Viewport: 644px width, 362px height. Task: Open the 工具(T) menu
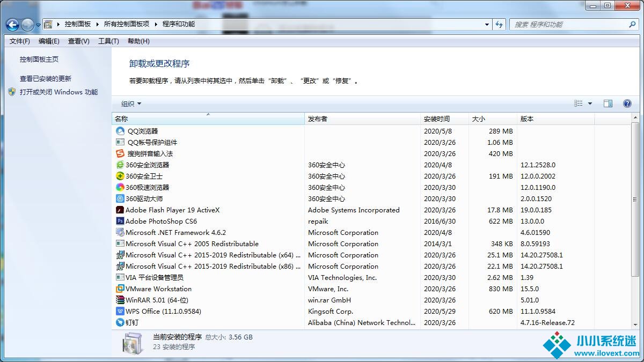click(108, 41)
